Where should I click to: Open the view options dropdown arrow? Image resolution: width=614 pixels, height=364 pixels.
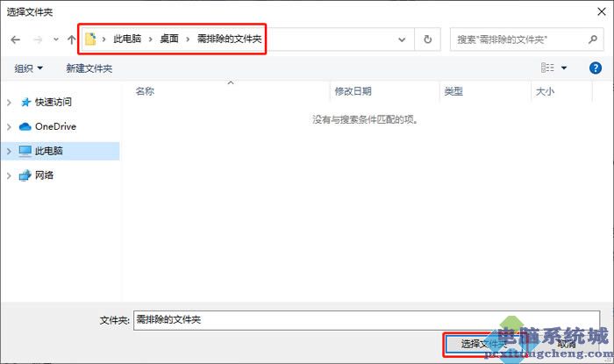(x=564, y=68)
